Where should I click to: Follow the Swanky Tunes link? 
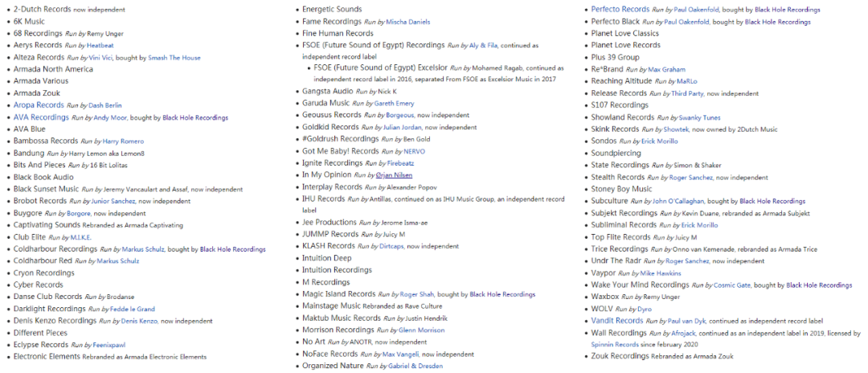699,117
